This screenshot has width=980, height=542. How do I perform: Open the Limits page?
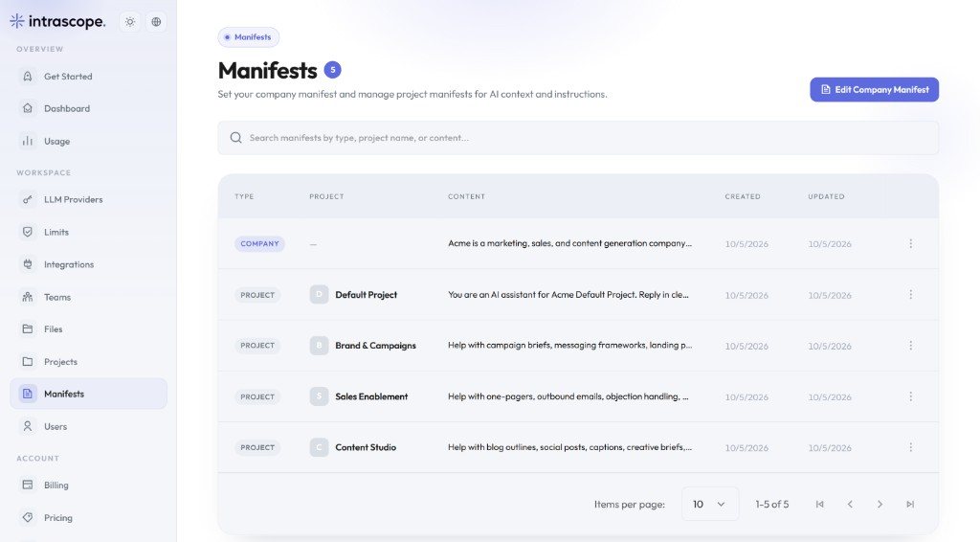pos(88,232)
